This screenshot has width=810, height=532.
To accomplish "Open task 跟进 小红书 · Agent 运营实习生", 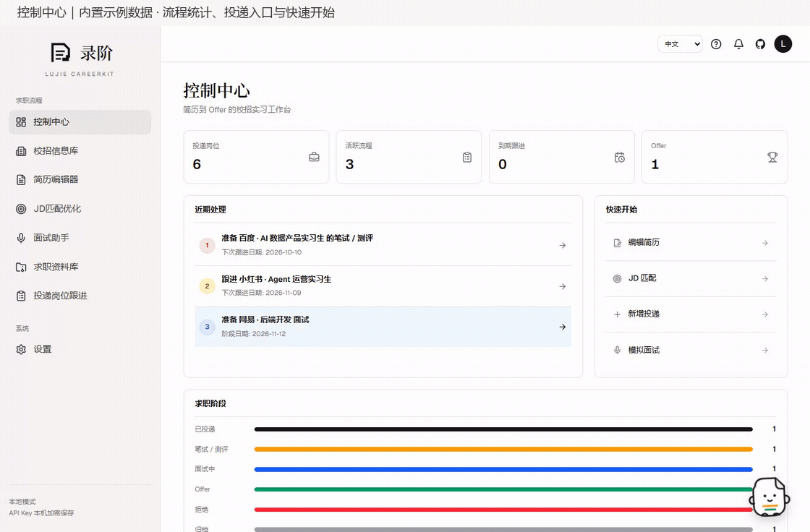I will [x=383, y=286].
